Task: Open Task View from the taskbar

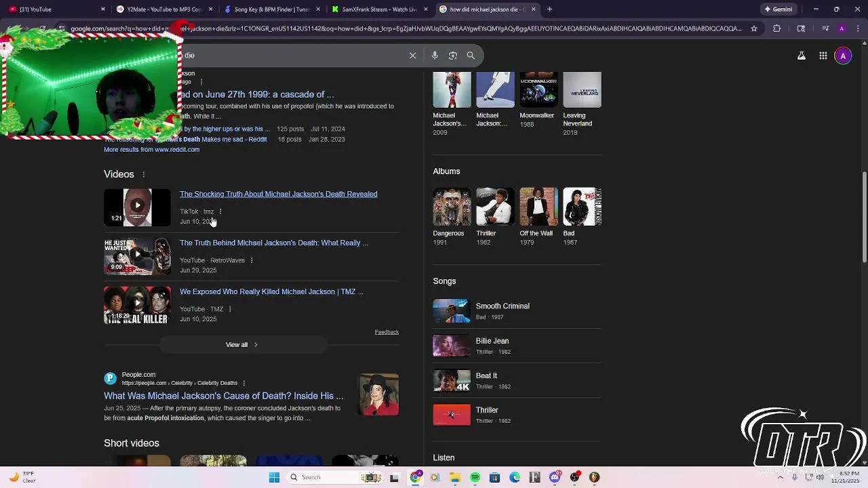Action: (x=395, y=477)
